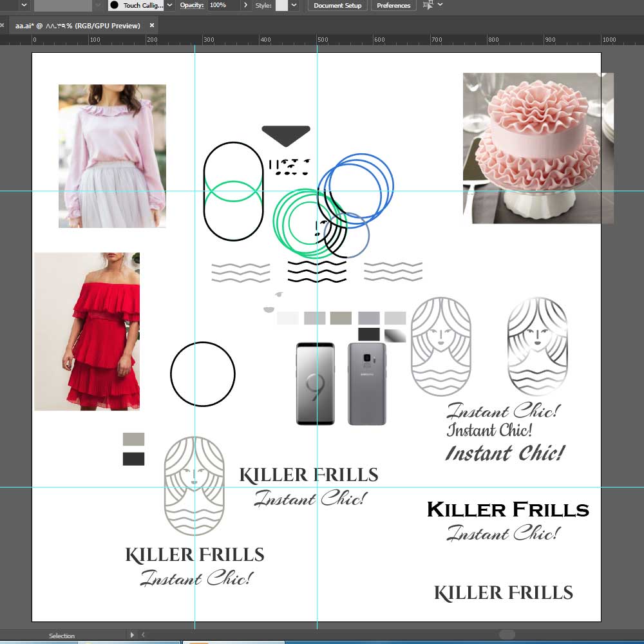Screen dimensions: 644x644
Task: Click the Align To selection icon
Action: (428, 5)
